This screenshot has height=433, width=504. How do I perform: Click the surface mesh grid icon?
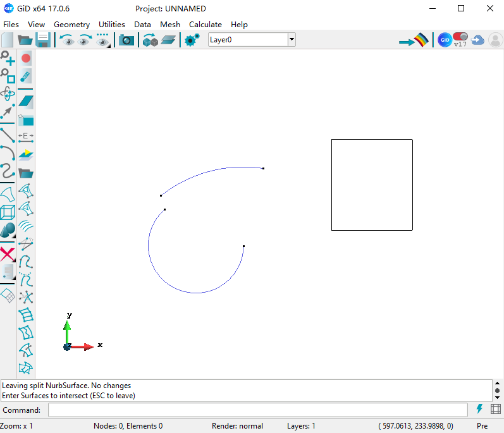pos(8,296)
